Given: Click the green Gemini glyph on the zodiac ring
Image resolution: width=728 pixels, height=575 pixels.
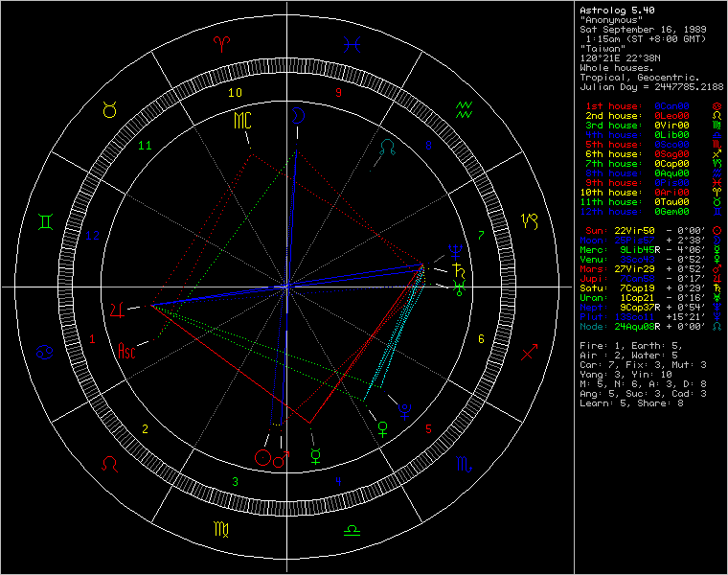Looking at the screenshot, I should coord(45,221).
